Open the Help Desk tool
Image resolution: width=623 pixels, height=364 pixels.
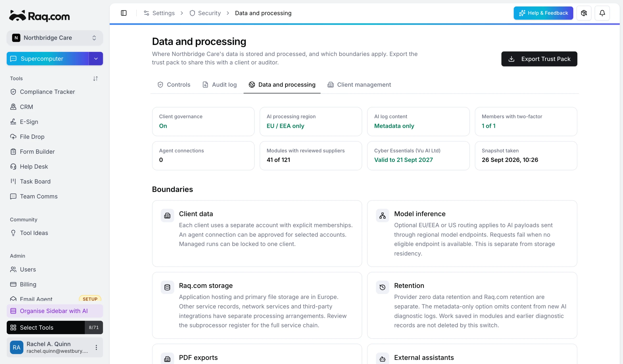click(x=55, y=167)
